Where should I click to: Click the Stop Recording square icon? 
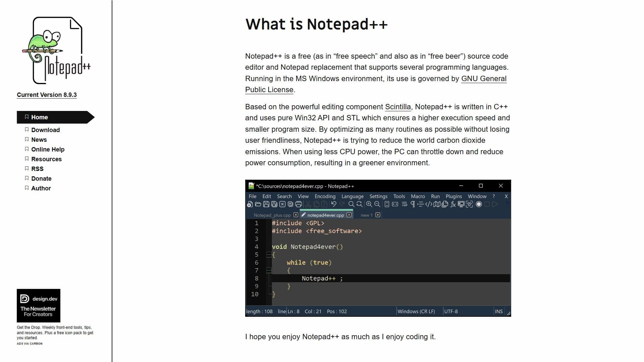pos(487,204)
